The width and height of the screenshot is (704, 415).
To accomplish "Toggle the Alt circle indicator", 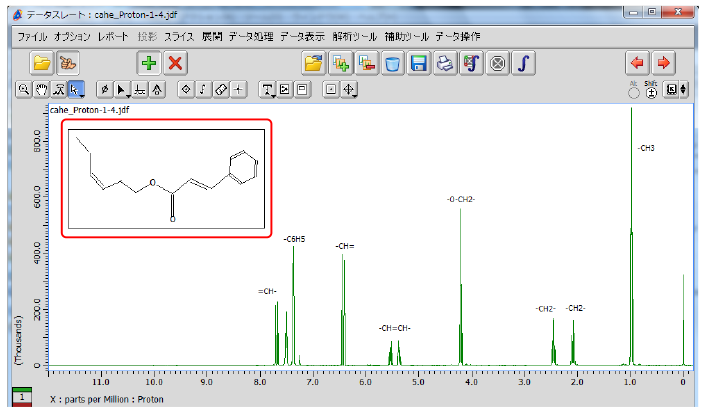I will coord(634,93).
